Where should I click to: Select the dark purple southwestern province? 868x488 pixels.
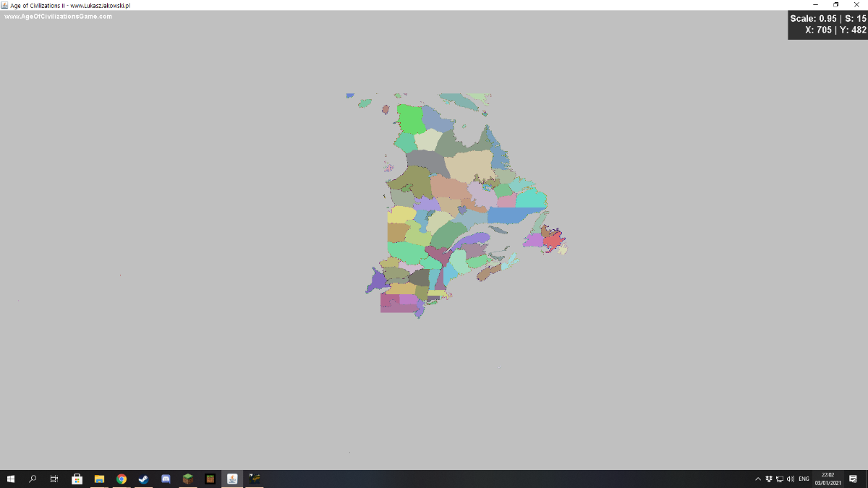point(376,280)
